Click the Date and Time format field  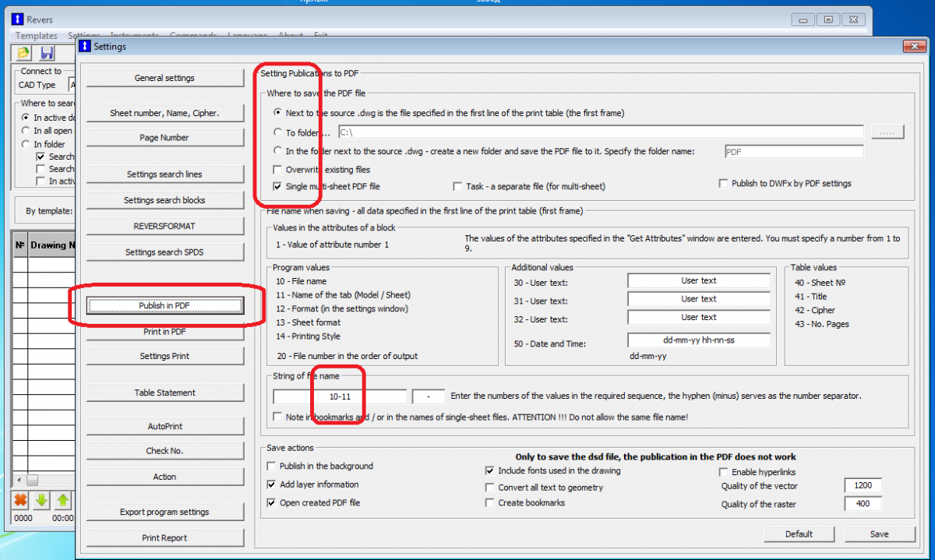click(698, 340)
